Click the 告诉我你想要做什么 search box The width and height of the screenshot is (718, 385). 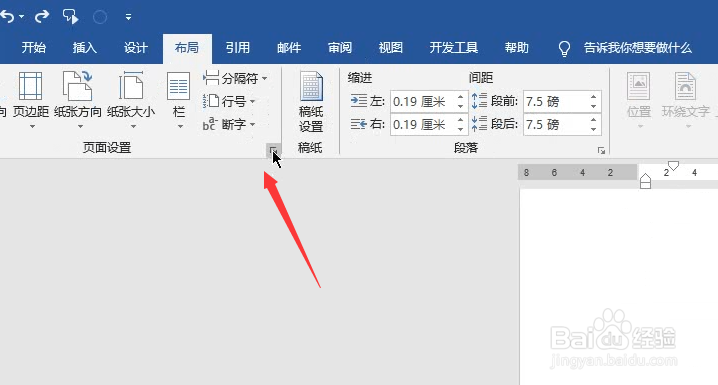[637, 48]
